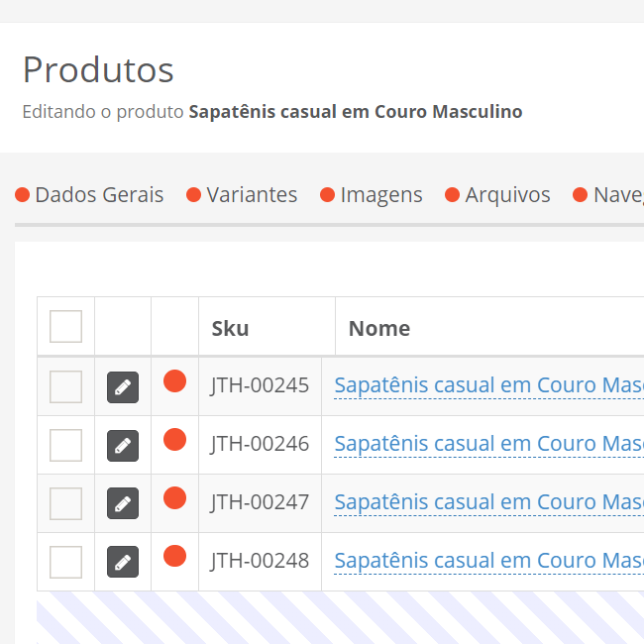
Task: Open the Imagens tab
Action: point(380,195)
